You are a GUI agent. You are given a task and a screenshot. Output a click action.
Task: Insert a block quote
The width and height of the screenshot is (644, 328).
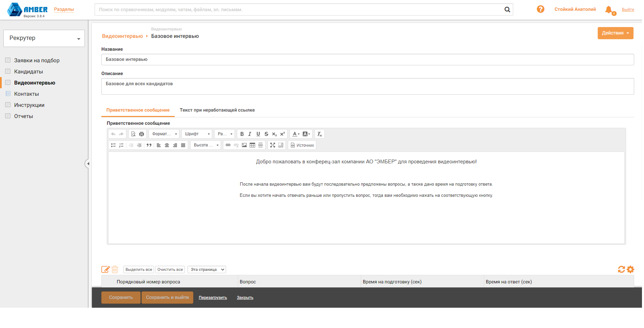click(149, 145)
